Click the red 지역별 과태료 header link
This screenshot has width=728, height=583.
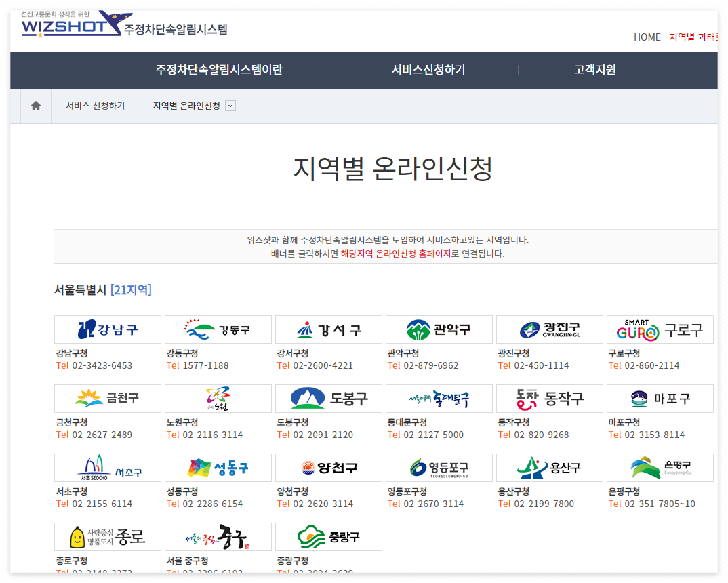coord(693,37)
